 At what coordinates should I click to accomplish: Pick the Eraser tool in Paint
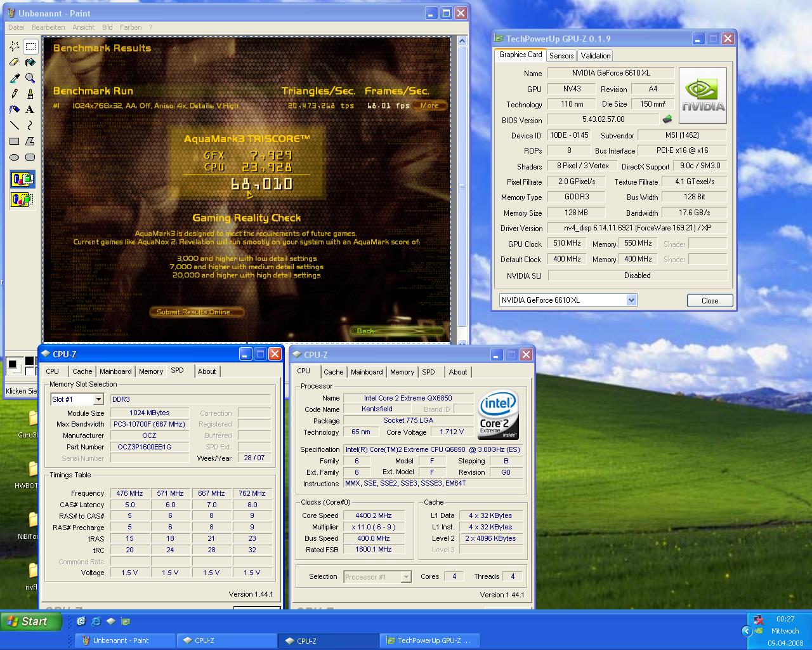point(15,62)
